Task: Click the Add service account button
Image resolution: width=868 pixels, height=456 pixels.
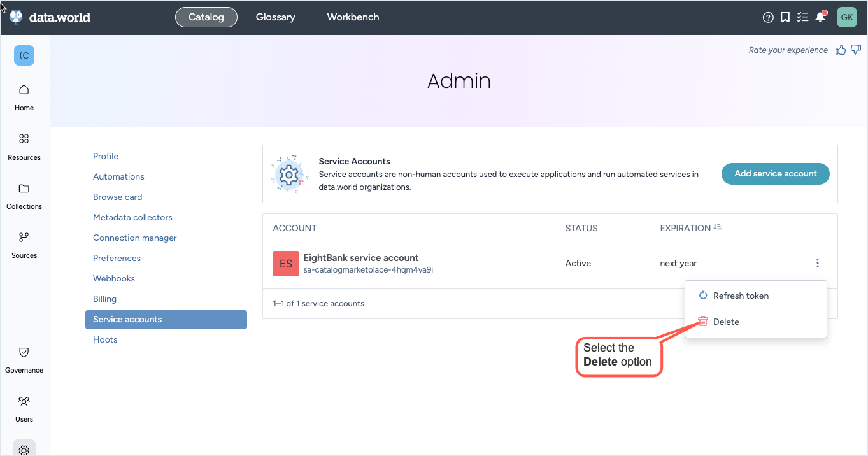Action: point(775,173)
